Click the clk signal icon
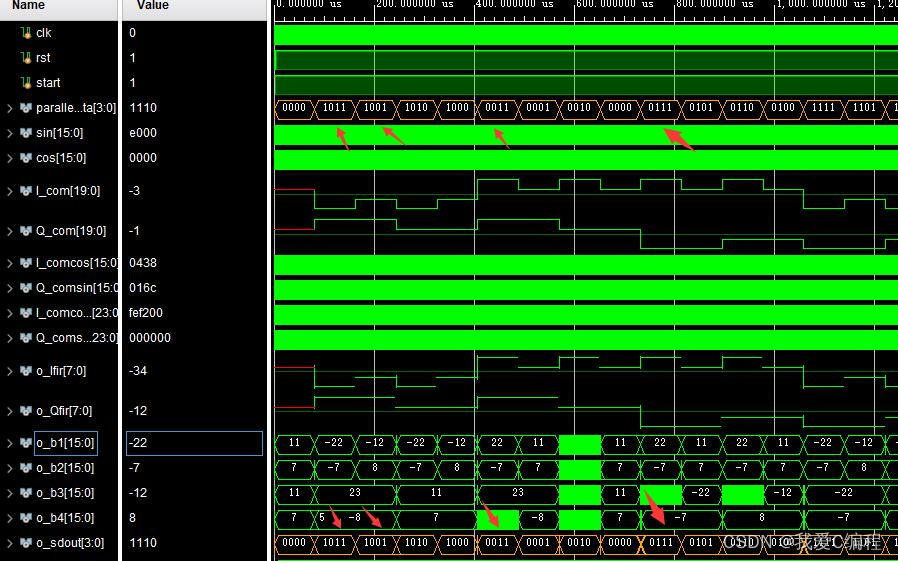 (x=26, y=33)
